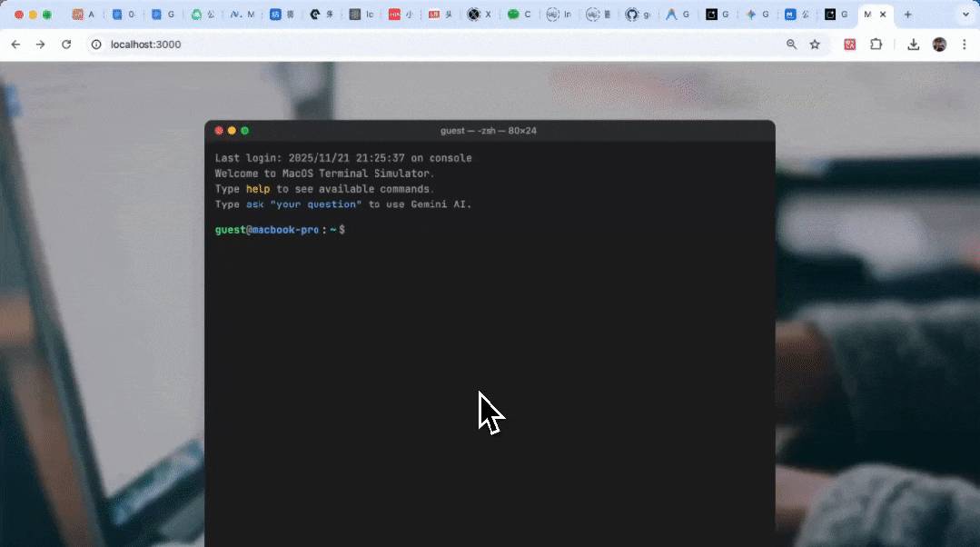Open a new tab with the plus button
Image resolution: width=980 pixels, height=547 pixels.
coord(907,15)
